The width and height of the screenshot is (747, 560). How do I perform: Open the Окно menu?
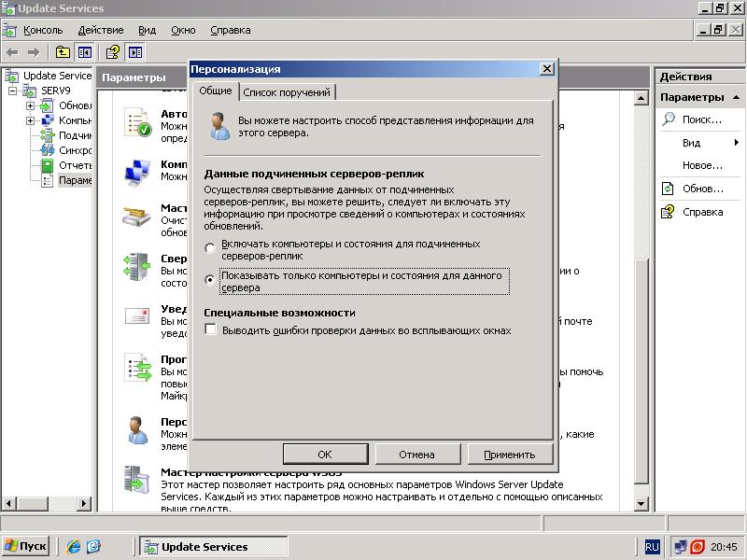[183, 31]
